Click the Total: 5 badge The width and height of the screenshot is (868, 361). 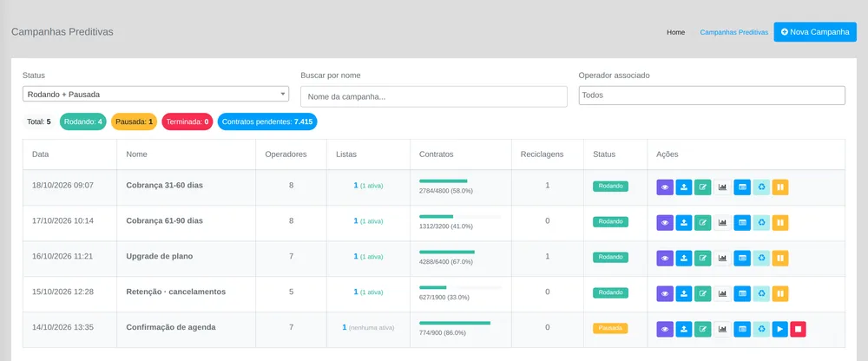pyautogui.click(x=39, y=121)
